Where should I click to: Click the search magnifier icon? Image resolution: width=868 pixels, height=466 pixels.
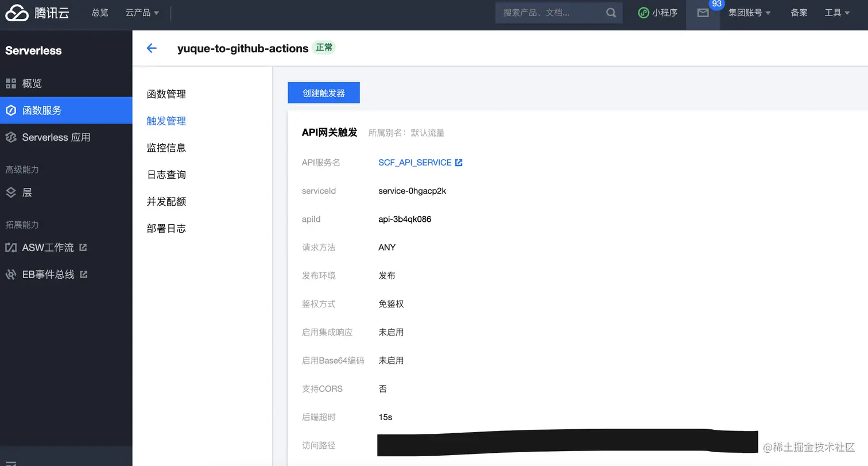[x=611, y=13]
